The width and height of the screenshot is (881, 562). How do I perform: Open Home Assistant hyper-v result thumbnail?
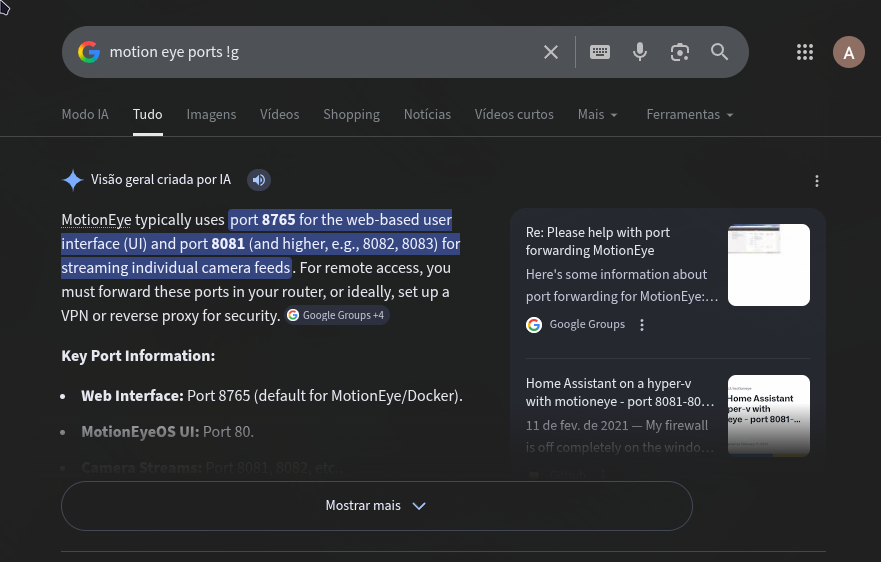click(769, 415)
